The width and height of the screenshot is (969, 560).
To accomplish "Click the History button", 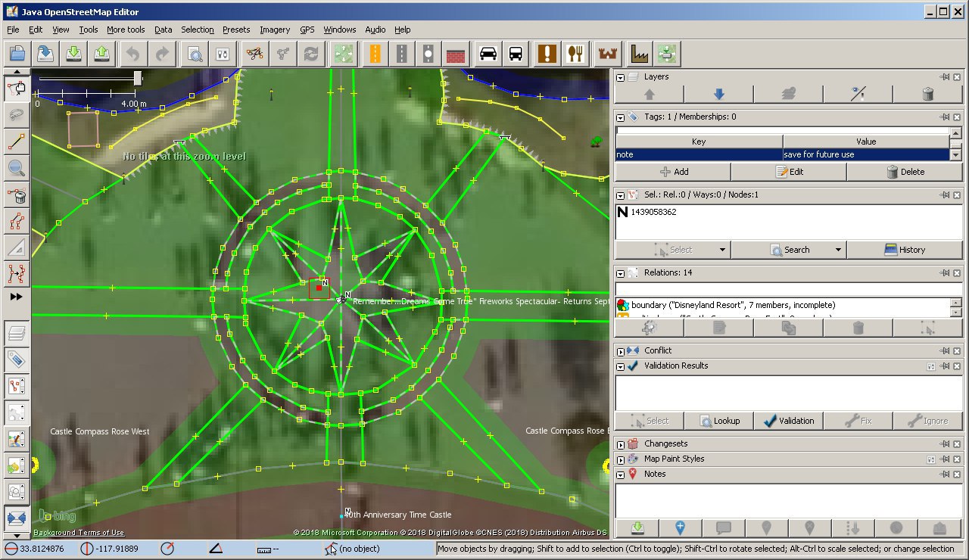I will click(x=905, y=250).
